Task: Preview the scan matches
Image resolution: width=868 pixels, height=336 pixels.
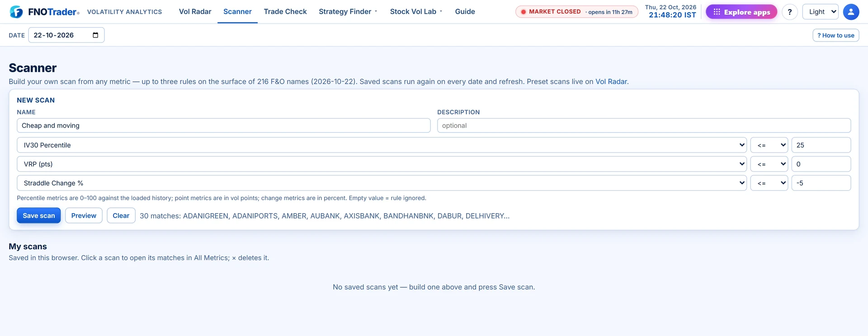Action: click(84, 215)
